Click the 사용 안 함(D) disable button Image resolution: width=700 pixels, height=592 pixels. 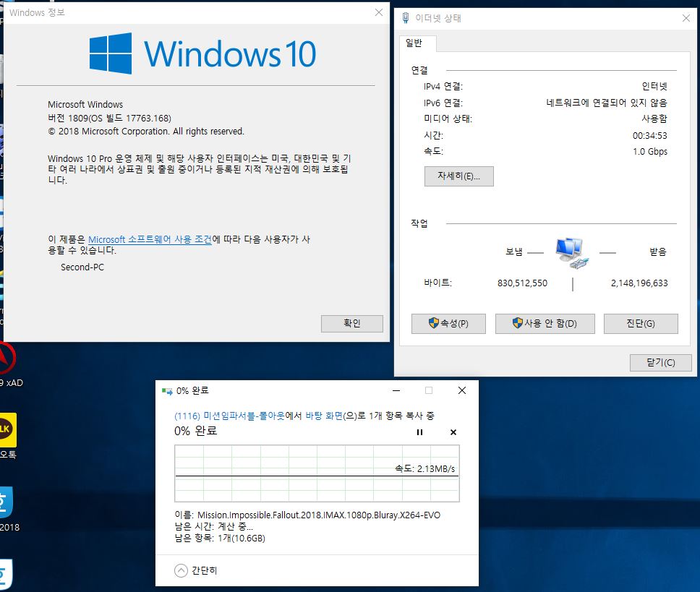(545, 323)
